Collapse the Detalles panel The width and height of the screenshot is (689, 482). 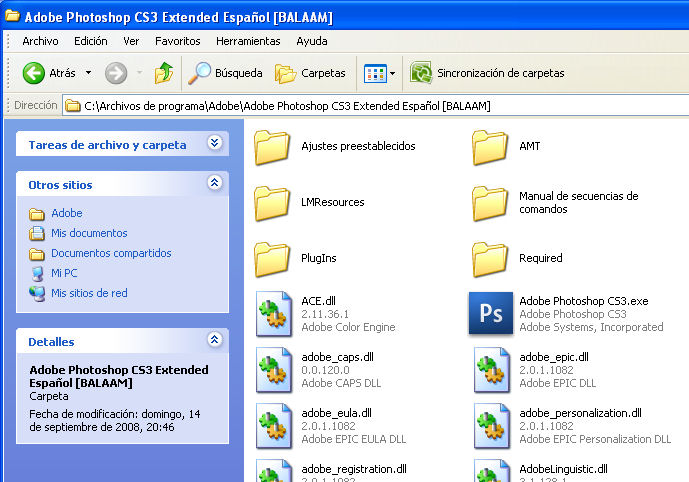(x=214, y=339)
